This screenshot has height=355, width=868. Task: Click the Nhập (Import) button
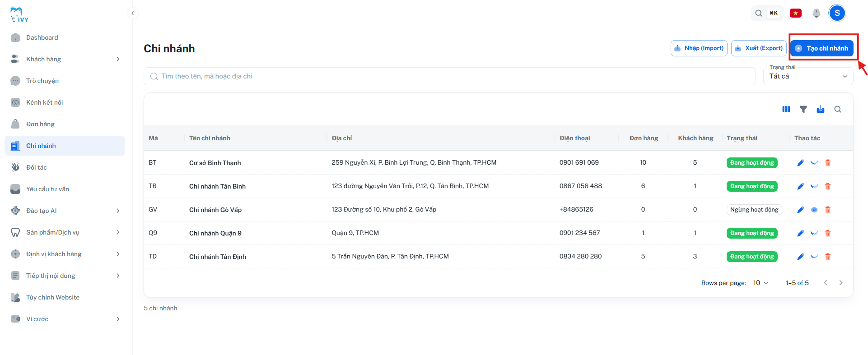pos(699,48)
